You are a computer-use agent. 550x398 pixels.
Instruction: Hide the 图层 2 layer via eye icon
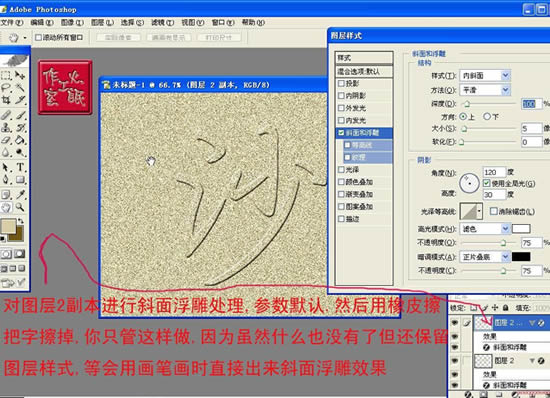point(455,360)
